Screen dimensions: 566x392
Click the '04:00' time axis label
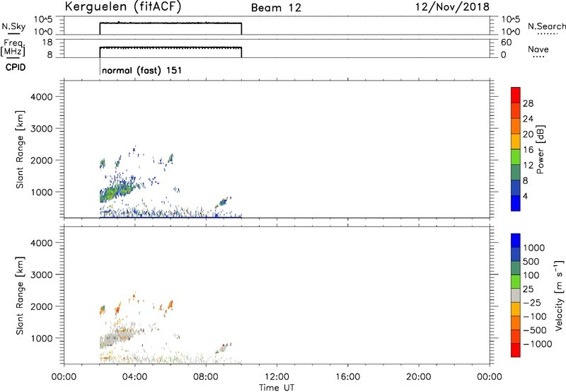pyautogui.click(x=134, y=377)
